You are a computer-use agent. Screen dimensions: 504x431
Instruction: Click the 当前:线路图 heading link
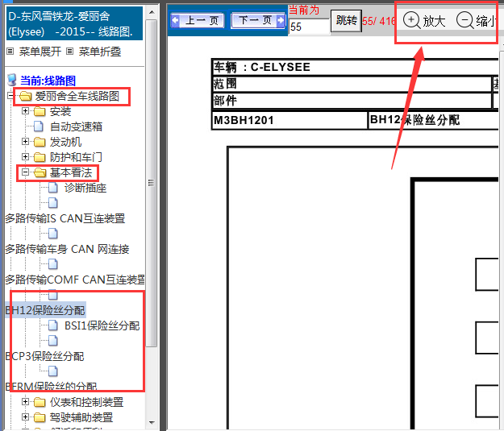[48, 81]
